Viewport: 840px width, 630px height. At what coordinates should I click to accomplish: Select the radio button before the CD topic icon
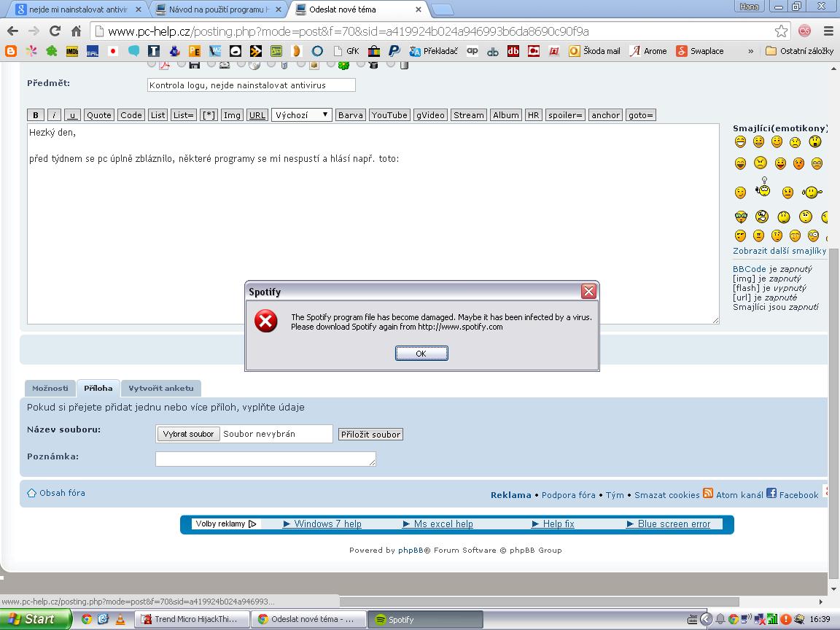241,64
